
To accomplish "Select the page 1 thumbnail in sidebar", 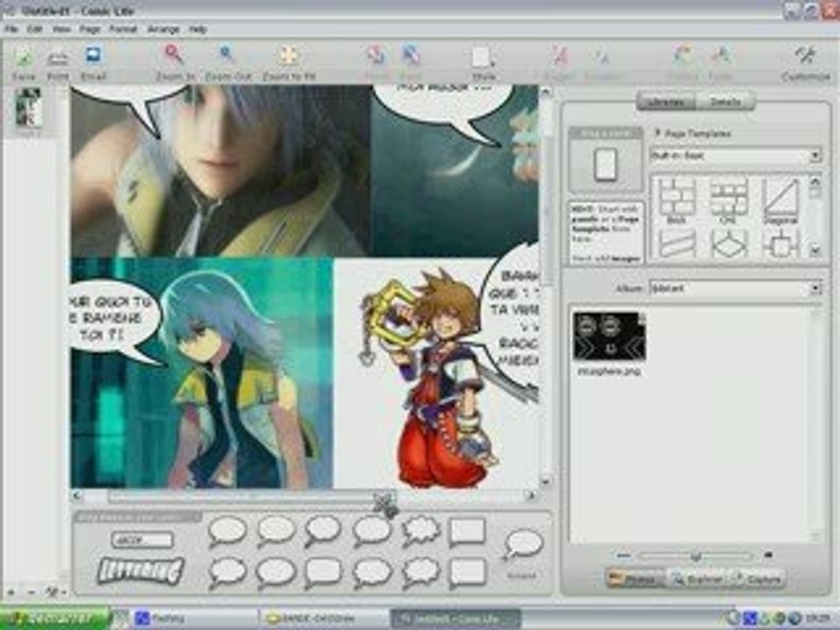I will point(28,107).
